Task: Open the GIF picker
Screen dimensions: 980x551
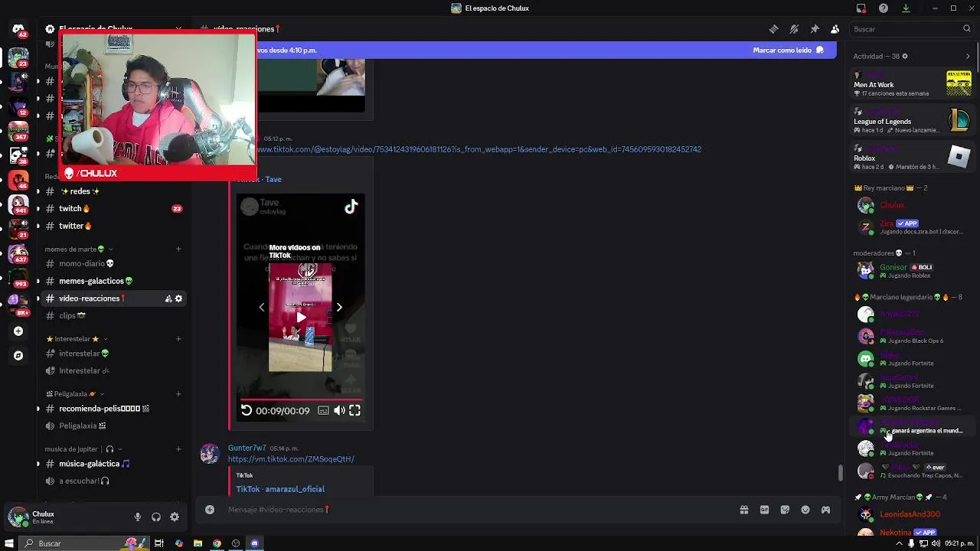Action: [764, 510]
